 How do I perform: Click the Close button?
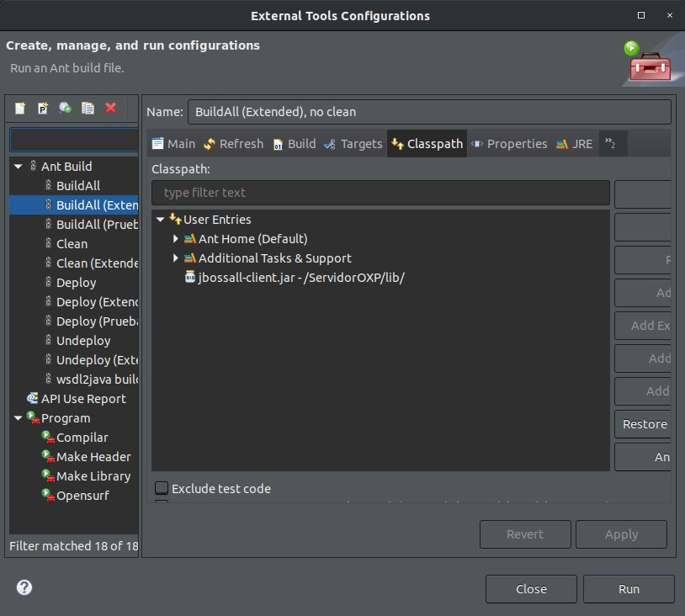[531, 589]
